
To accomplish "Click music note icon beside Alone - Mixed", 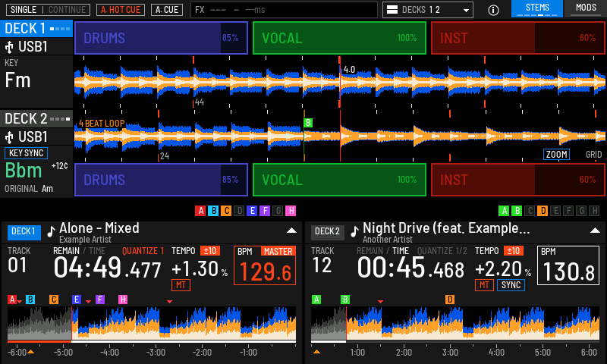I will pos(51,231).
